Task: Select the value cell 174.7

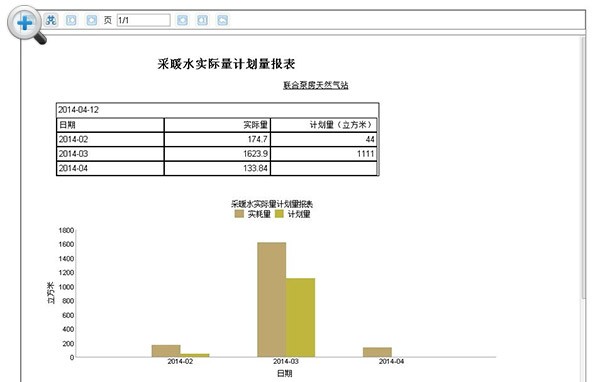Action: pos(217,139)
